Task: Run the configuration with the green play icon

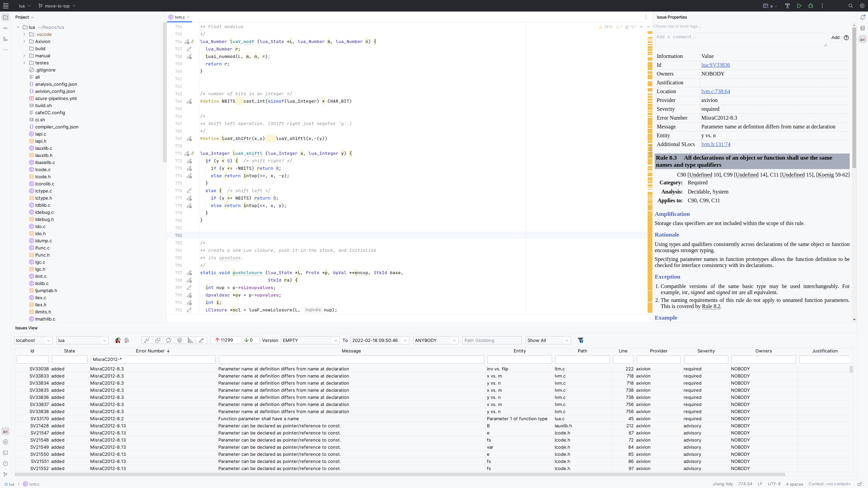Action: point(799,6)
